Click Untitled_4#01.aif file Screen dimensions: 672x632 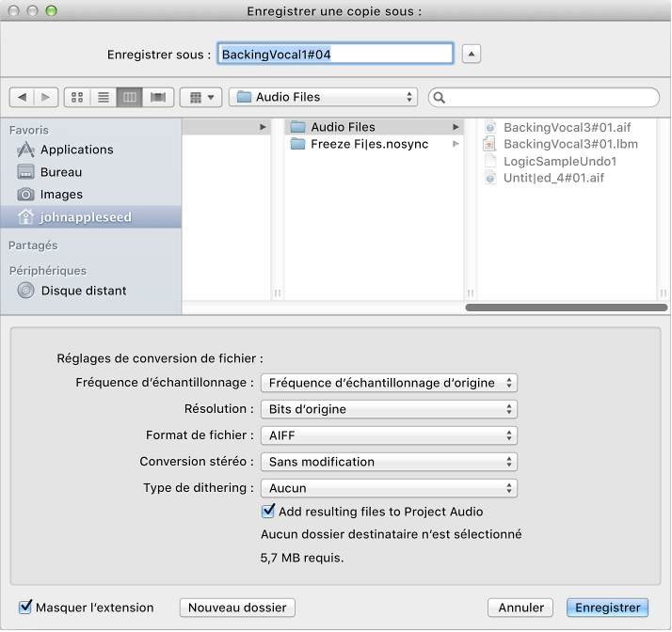point(567,178)
